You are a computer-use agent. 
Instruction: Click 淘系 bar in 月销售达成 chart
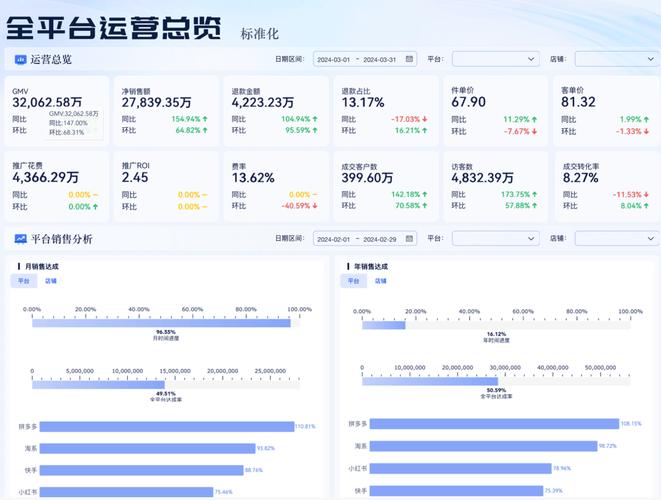(148, 448)
